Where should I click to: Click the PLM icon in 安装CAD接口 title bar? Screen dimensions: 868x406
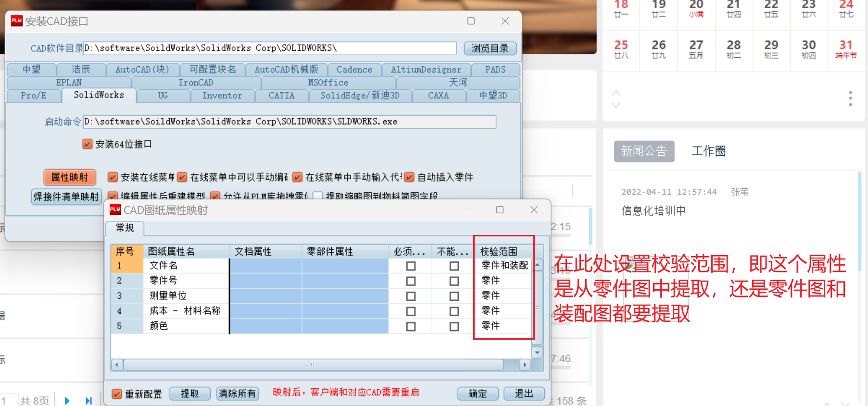pyautogui.click(x=17, y=21)
